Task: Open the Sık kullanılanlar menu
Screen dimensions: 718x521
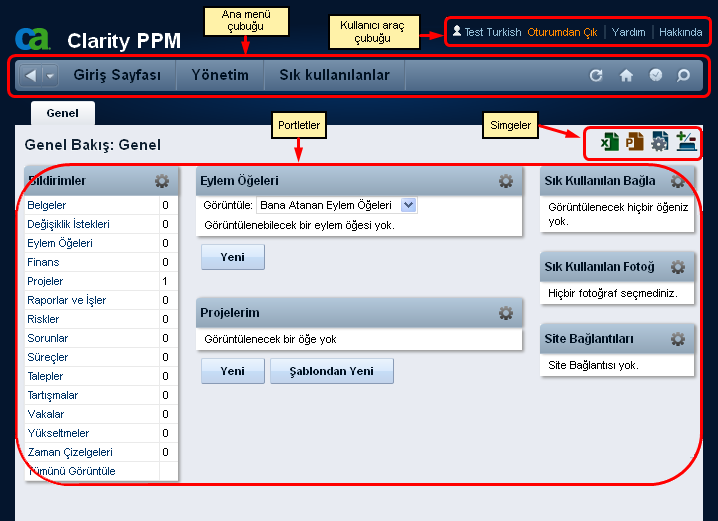Action: tap(335, 75)
